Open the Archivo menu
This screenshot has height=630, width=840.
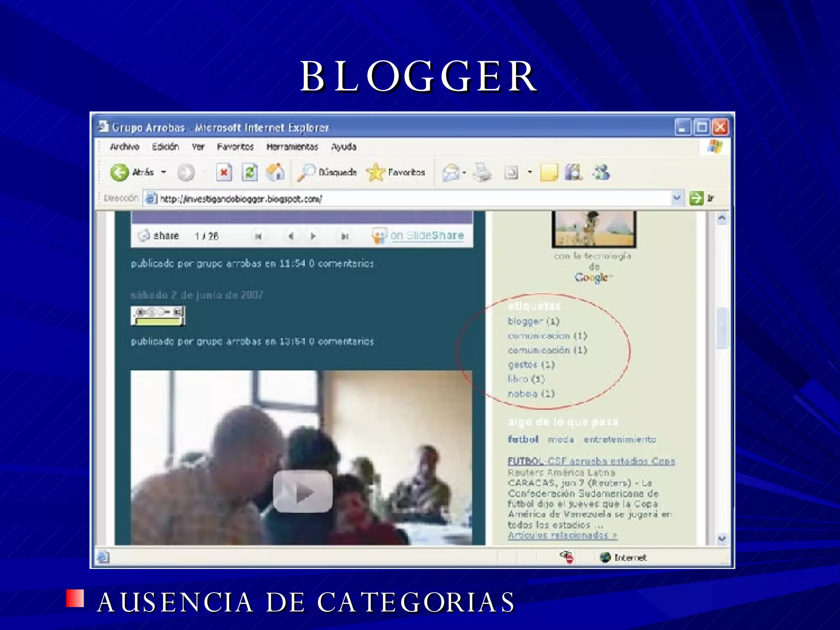click(124, 147)
